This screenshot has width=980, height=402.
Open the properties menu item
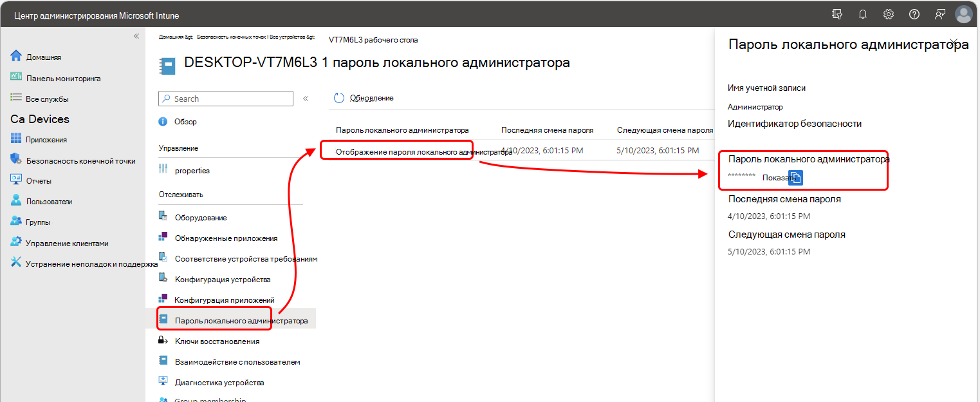[x=192, y=171]
